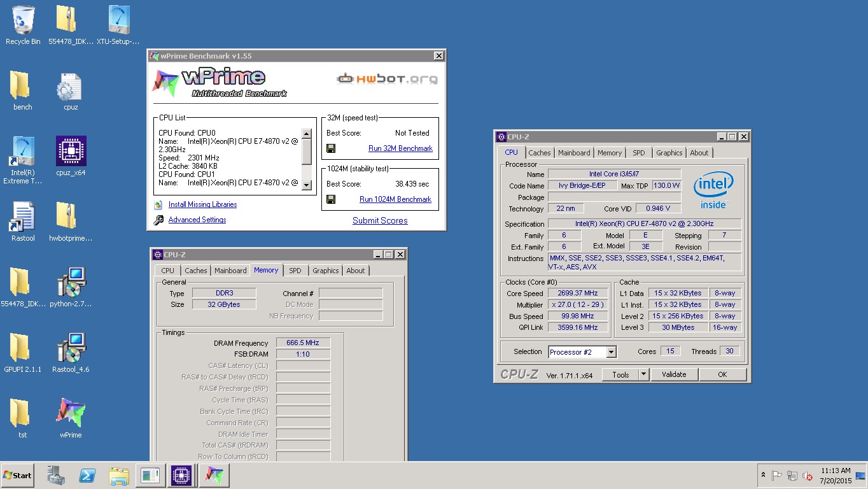Screen dimensions: 868x489
Task: Click the OK button in CPU-Z
Action: click(x=722, y=374)
